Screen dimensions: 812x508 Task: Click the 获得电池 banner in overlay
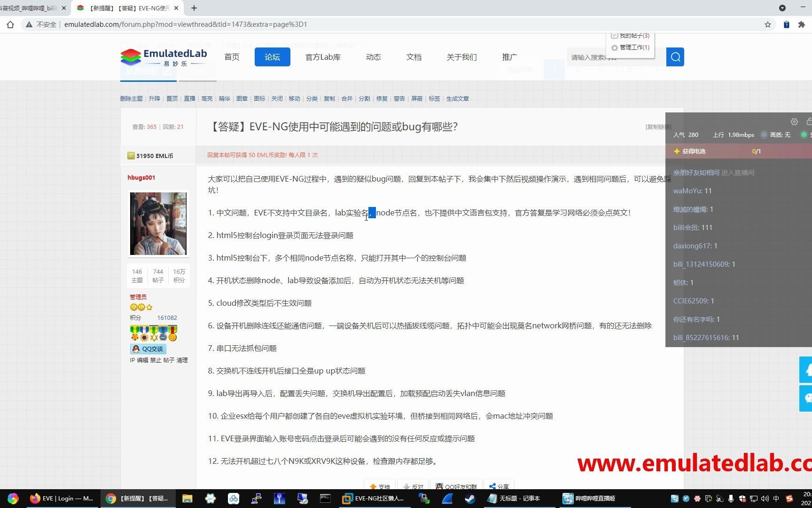pos(739,151)
